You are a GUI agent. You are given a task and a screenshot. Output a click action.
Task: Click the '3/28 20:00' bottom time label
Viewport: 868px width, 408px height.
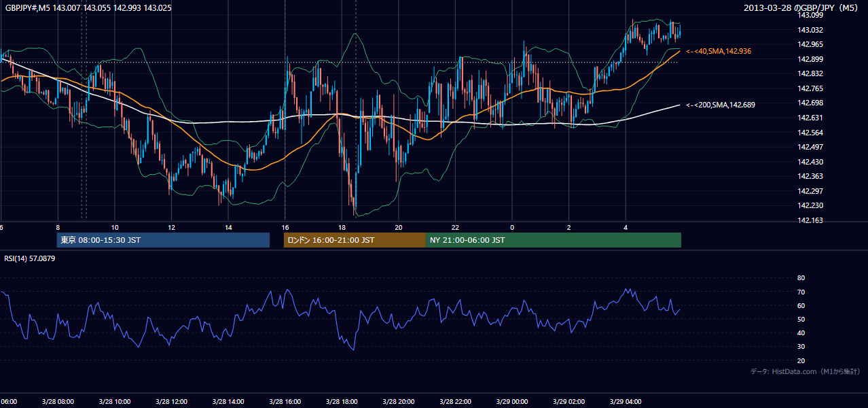point(398,402)
